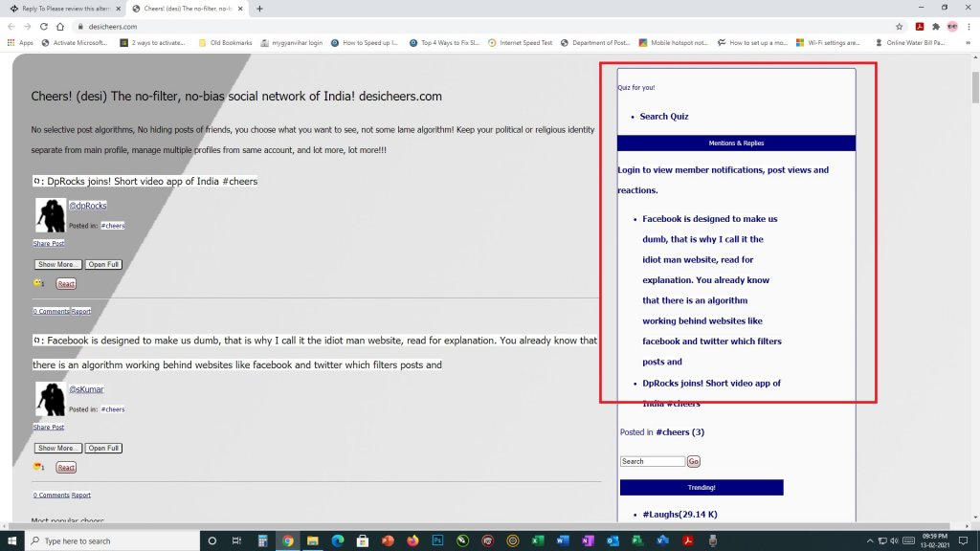980x551 pixels.
Task: Click Open Full on Facebook post
Action: pyautogui.click(x=103, y=448)
